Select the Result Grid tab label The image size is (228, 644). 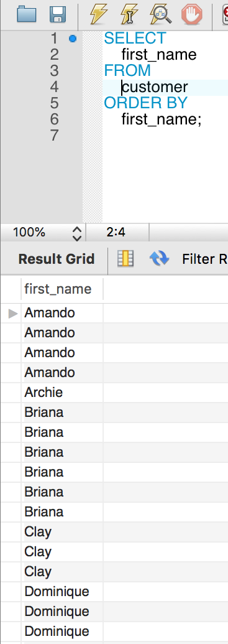tap(57, 259)
